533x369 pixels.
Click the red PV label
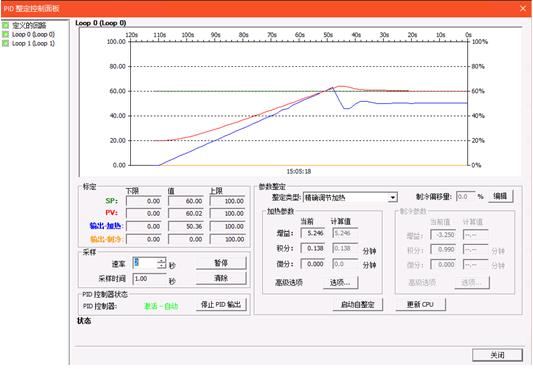111,213
